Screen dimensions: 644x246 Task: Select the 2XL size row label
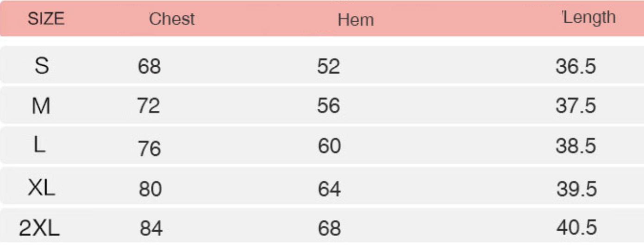point(40,228)
